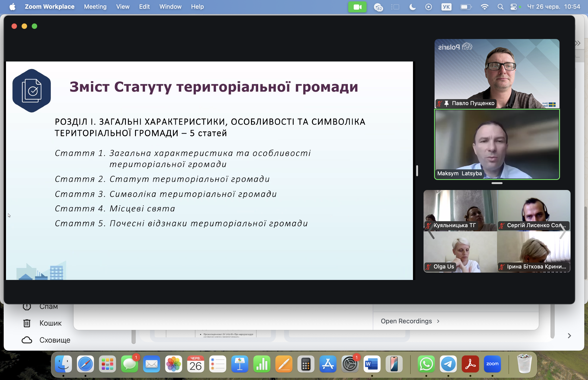Click handle below Maksym Latsyba tile
Image resolution: width=588 pixels, height=380 pixels.
point(497,183)
